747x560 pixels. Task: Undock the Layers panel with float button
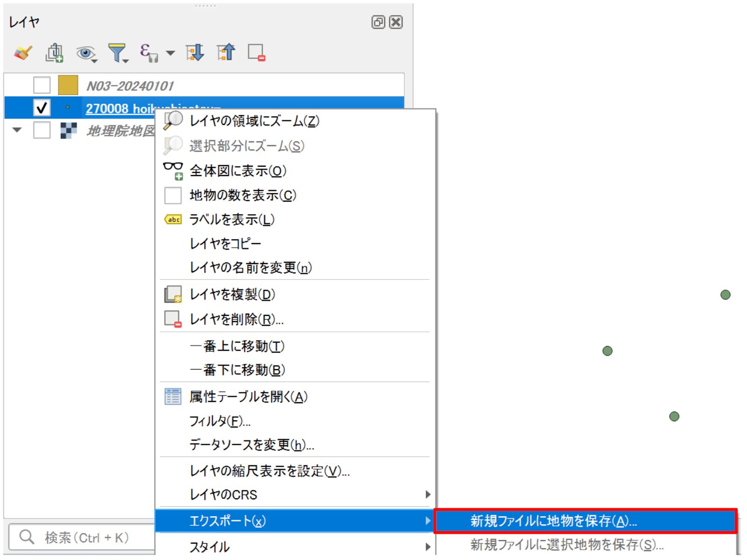(378, 22)
